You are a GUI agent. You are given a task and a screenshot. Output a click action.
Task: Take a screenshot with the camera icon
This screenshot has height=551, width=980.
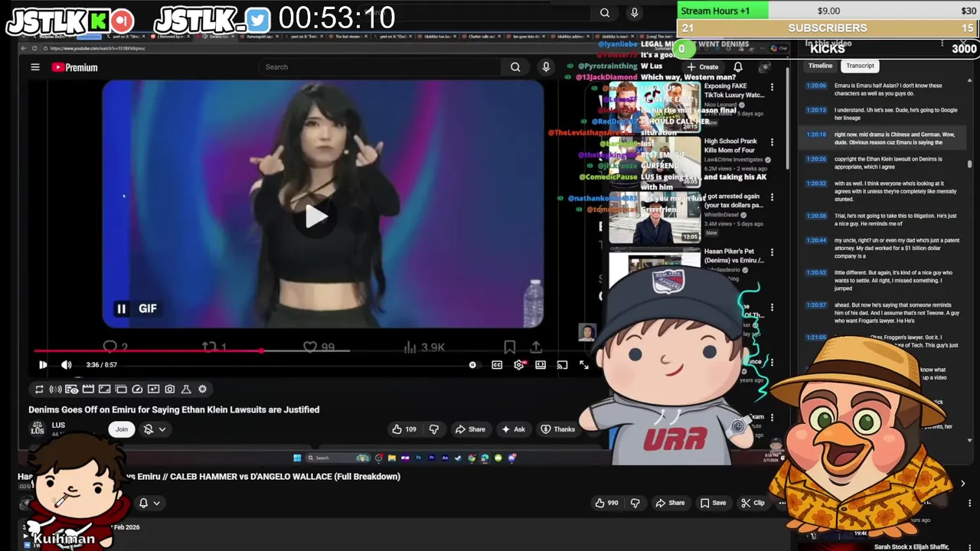170,390
